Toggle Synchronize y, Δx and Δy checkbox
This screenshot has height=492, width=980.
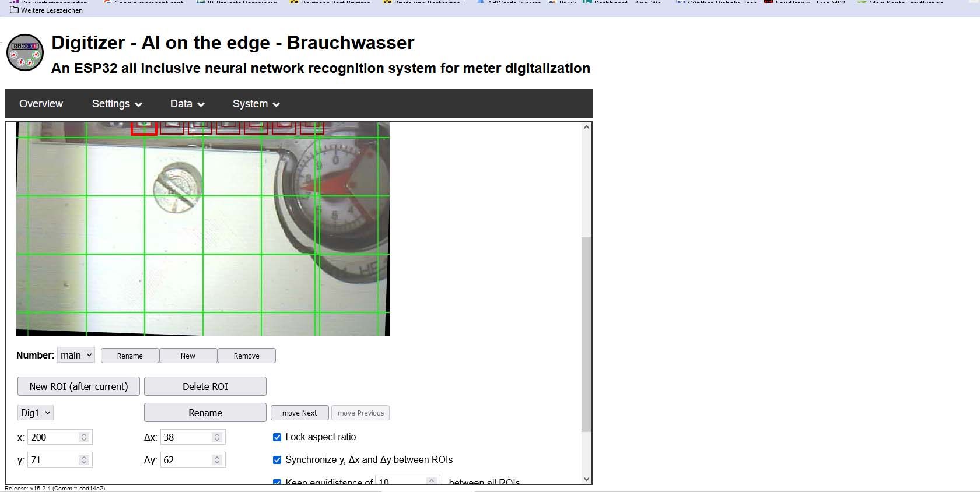click(x=277, y=460)
